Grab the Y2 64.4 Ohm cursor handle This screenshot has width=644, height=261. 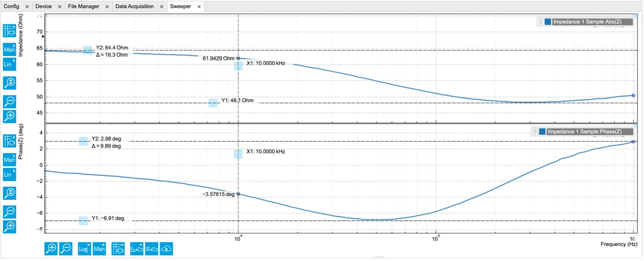click(x=88, y=50)
